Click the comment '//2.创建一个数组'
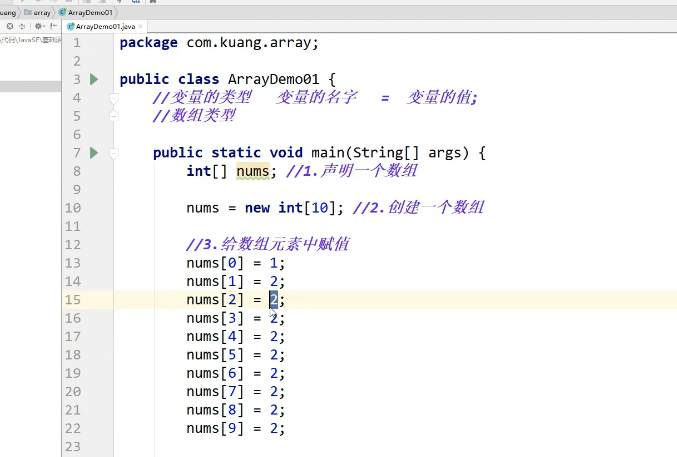The height and width of the screenshot is (457, 677). [x=418, y=208]
